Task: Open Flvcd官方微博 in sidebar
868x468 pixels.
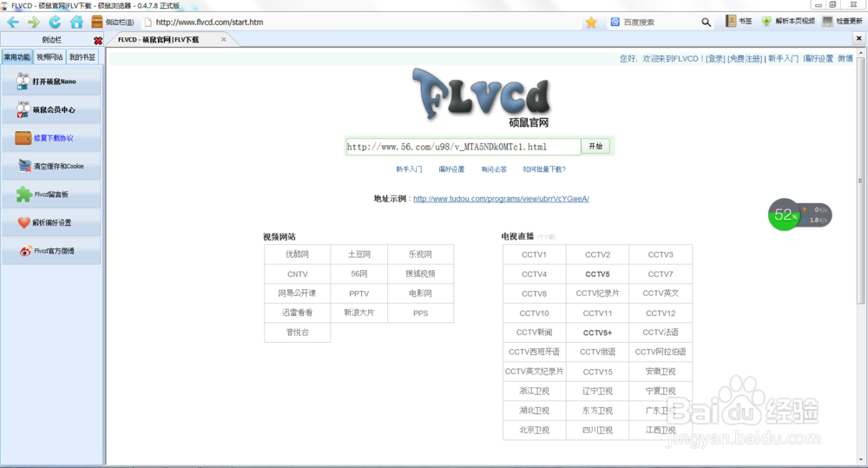Action: [51, 251]
